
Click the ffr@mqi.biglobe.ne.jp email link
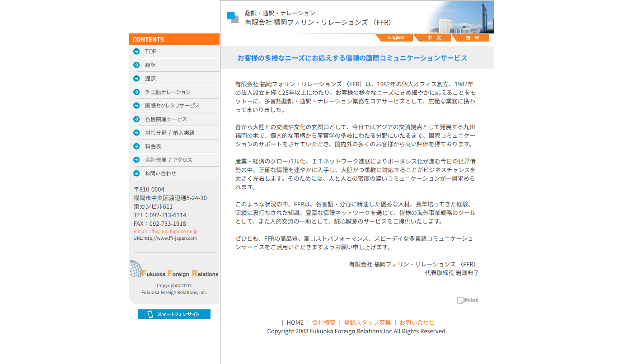coord(165,231)
